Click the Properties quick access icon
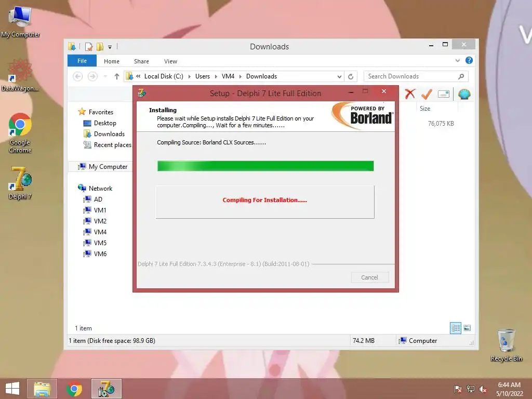This screenshot has height=399, width=532. (x=89, y=46)
